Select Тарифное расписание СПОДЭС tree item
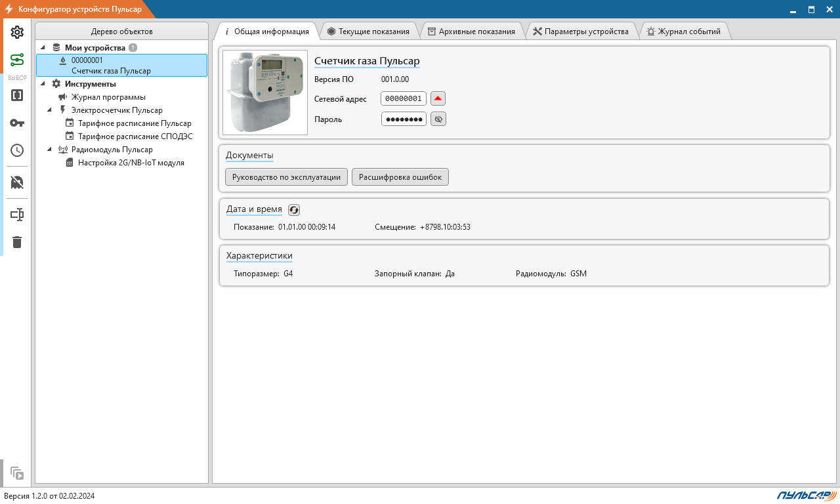Image resolution: width=840 pixels, height=504 pixels. 135,136
